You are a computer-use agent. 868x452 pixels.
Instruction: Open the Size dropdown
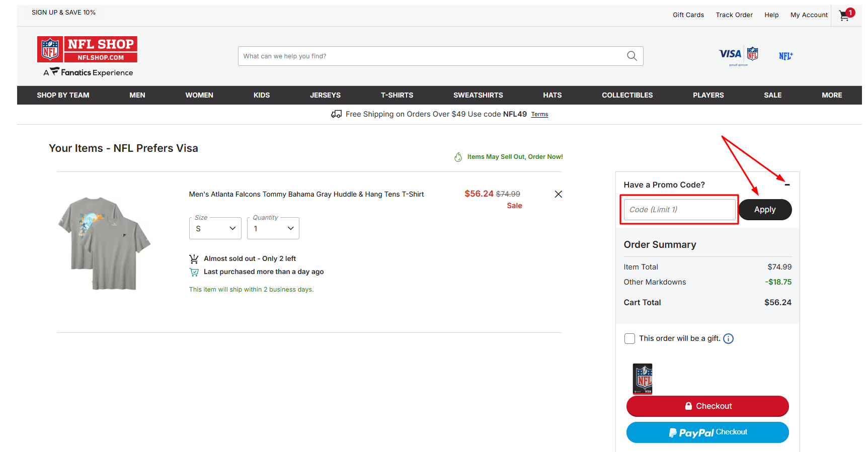click(x=215, y=228)
